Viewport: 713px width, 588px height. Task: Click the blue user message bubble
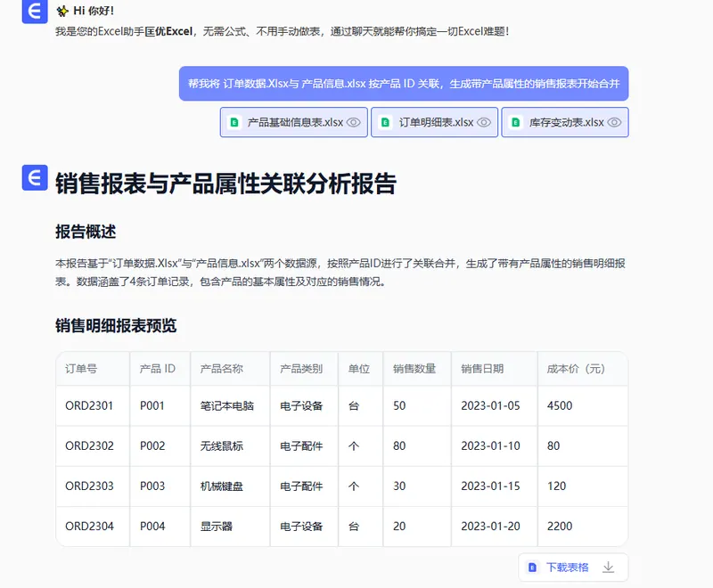click(x=404, y=85)
